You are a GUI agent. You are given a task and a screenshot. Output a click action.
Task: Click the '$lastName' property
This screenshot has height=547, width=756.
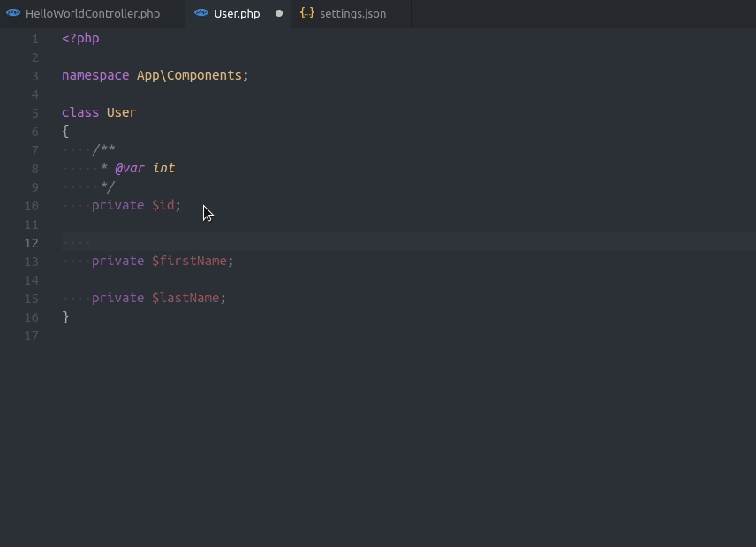185,298
